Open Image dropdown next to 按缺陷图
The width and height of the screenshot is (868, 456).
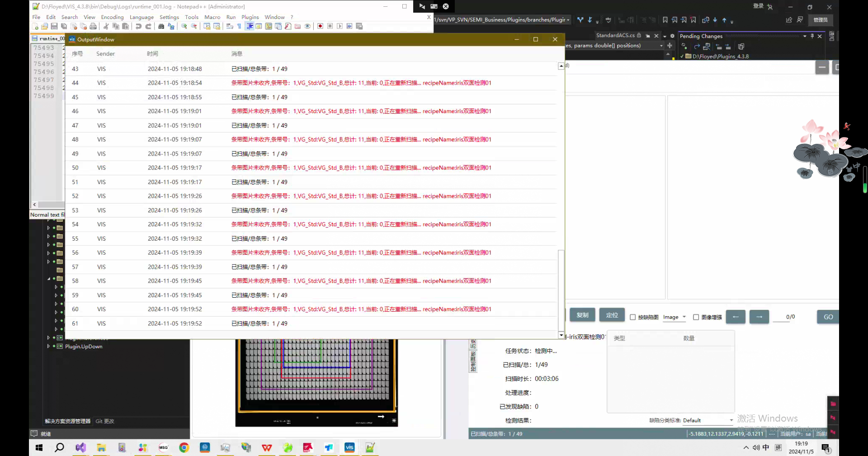674,317
